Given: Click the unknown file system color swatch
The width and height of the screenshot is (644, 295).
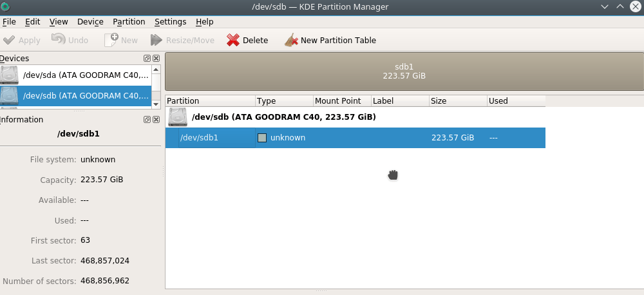Looking at the screenshot, I should pos(262,138).
